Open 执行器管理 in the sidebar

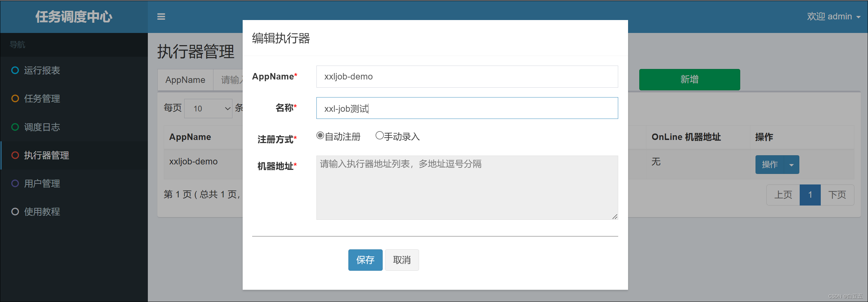coord(74,155)
